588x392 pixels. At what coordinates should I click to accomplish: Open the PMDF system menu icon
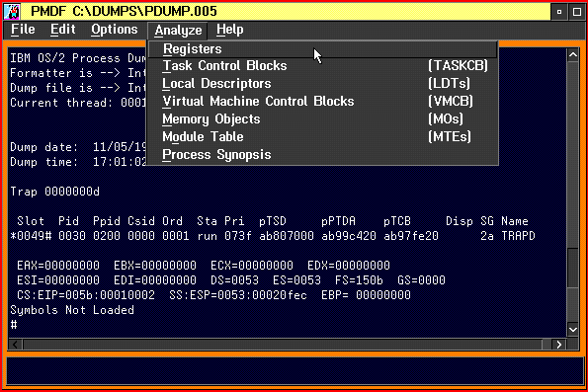tap(12, 11)
